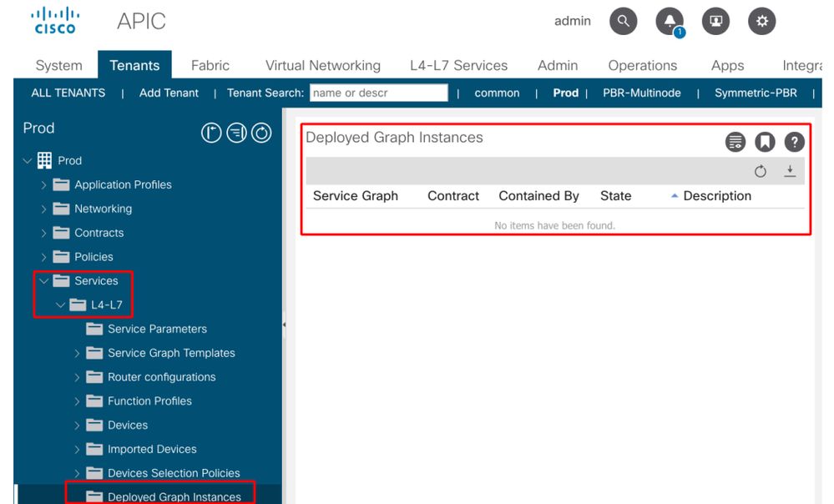Select Service Graph Templates tree item

point(171,353)
